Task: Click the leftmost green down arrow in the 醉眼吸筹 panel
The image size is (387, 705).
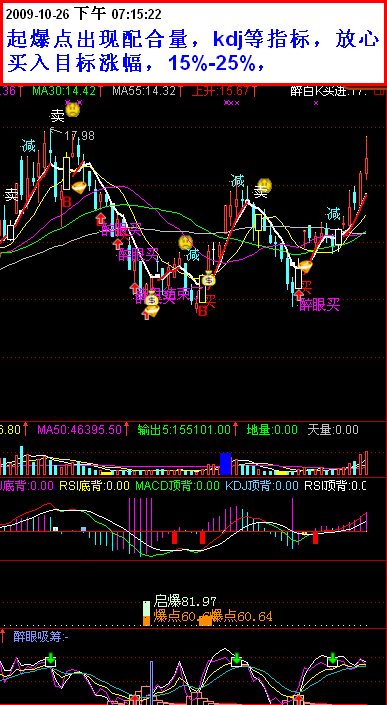Action: coord(51,660)
